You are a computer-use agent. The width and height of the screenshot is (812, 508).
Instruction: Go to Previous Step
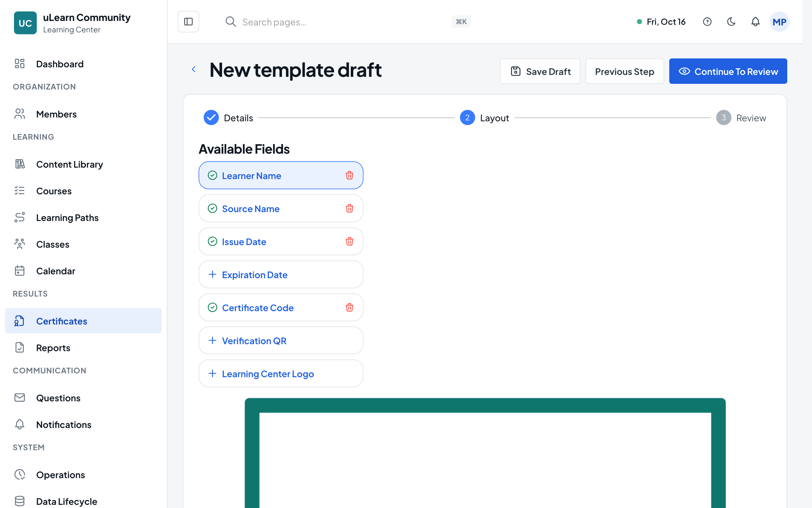(x=625, y=71)
